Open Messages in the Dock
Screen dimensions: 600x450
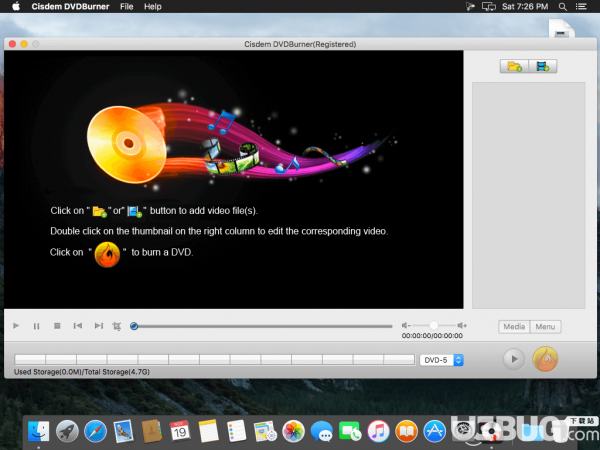pos(321,431)
